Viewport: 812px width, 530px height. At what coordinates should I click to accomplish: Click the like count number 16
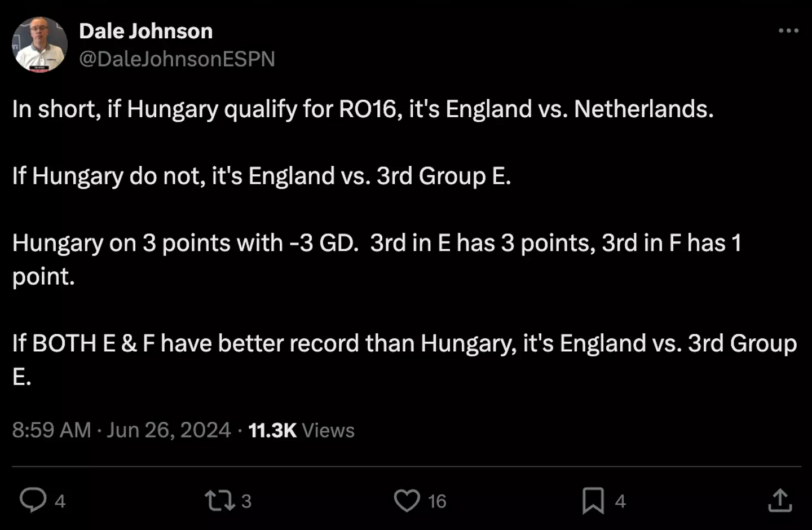[437, 501]
